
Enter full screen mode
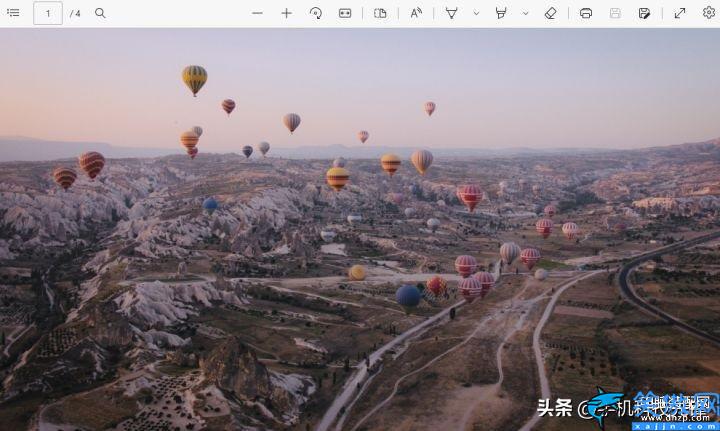(680, 13)
